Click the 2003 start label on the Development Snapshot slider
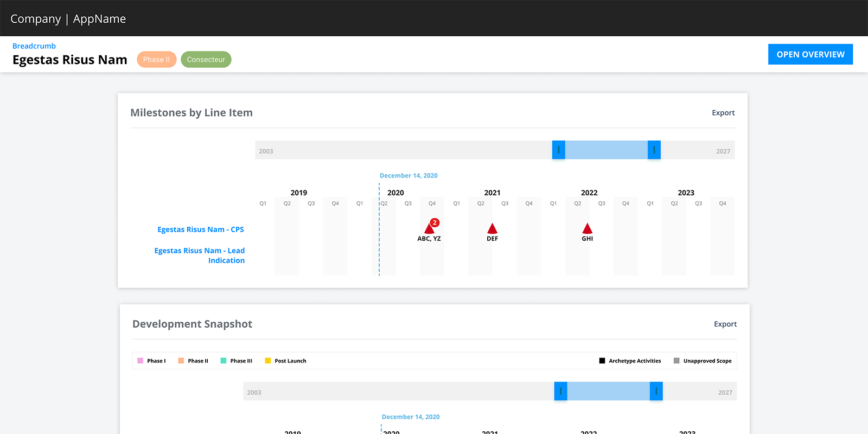868x434 pixels. point(254,393)
